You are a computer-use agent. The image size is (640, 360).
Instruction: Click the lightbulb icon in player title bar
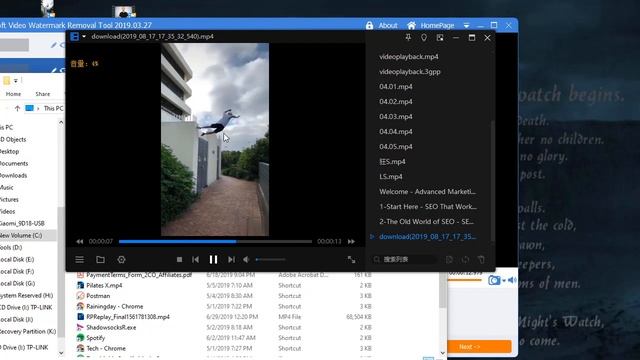tap(424, 38)
